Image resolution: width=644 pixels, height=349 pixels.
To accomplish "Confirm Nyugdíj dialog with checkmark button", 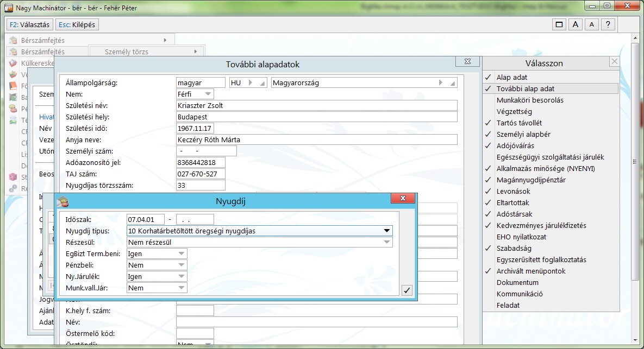I will 407,290.
